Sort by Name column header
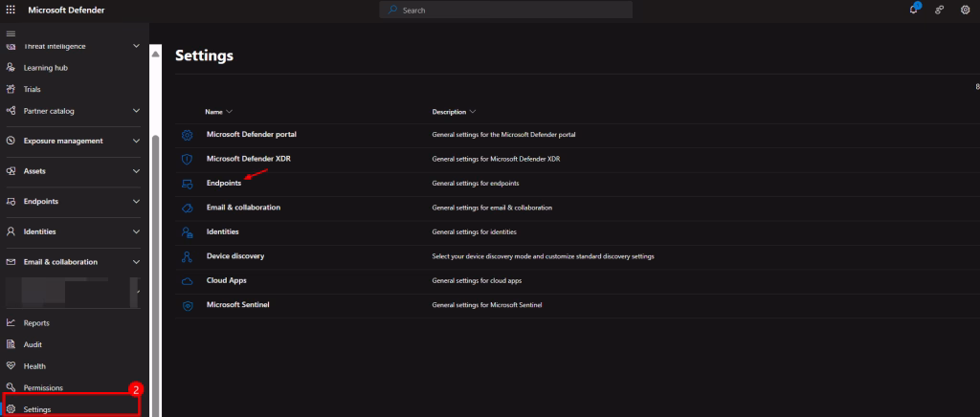The width and height of the screenshot is (980, 417). pyautogui.click(x=219, y=112)
